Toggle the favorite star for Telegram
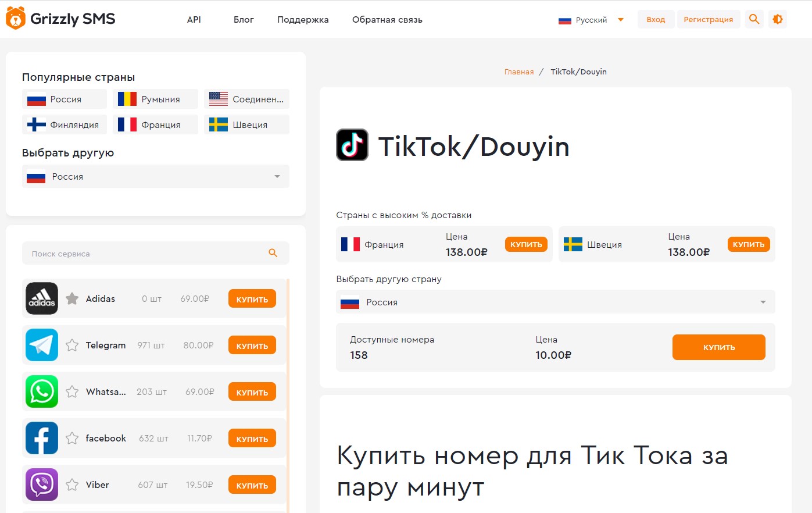Screen dimensions: 812x513 pos(72,345)
